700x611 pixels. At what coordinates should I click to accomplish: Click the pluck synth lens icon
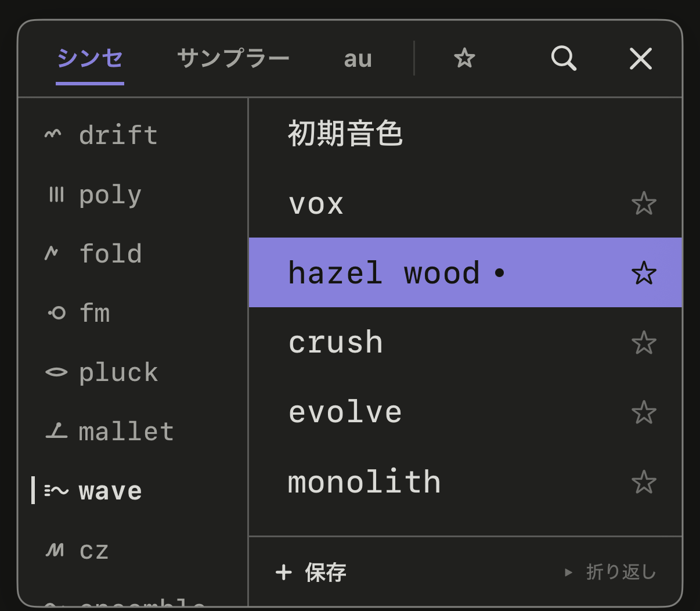coord(56,372)
